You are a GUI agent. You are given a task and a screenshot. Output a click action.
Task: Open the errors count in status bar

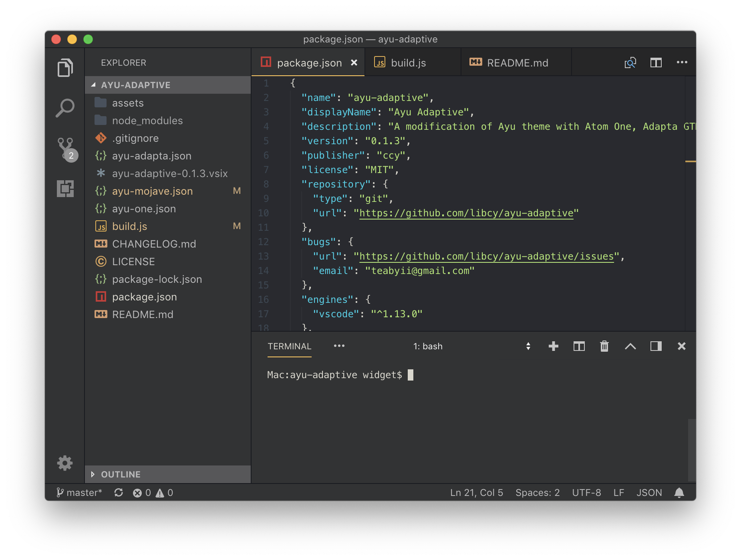tap(142, 493)
